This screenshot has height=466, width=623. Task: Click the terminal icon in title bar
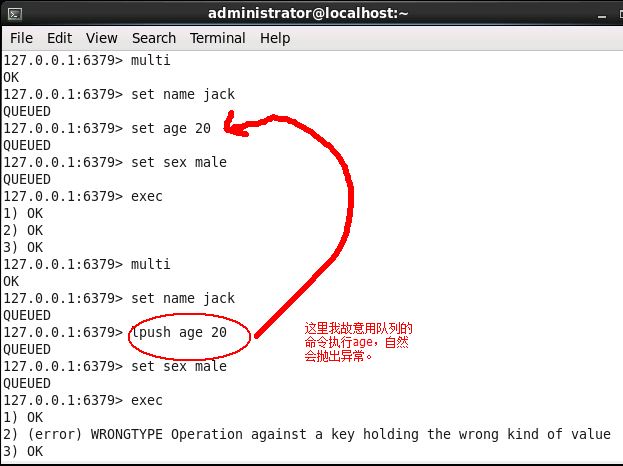coord(15,14)
